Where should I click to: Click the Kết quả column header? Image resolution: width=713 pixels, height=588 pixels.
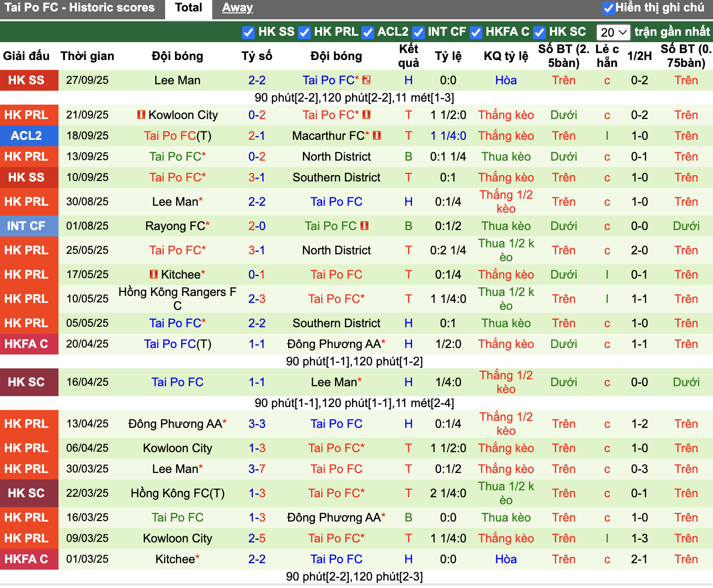click(x=409, y=56)
